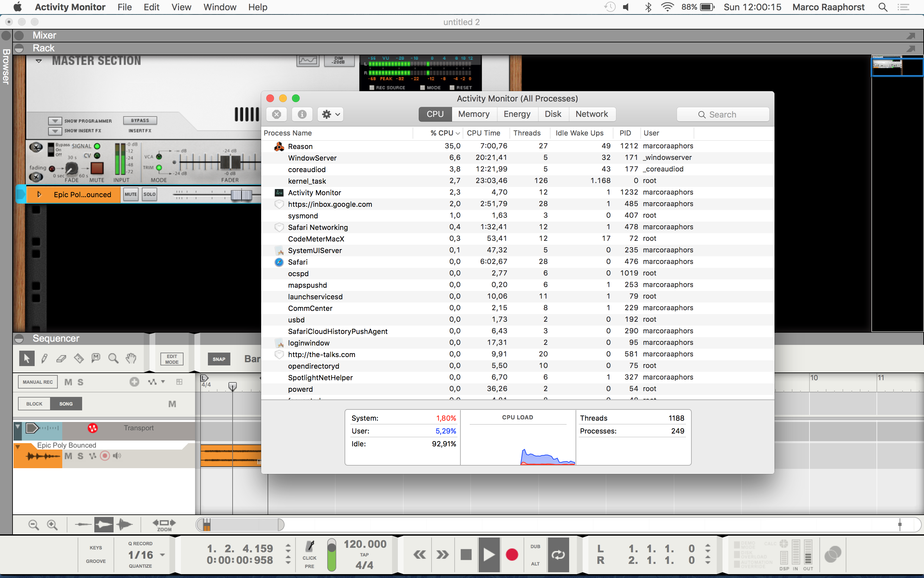Toggle MUTE on Epic Pol...ounced mixer channel
The height and width of the screenshot is (578, 924).
point(131,194)
